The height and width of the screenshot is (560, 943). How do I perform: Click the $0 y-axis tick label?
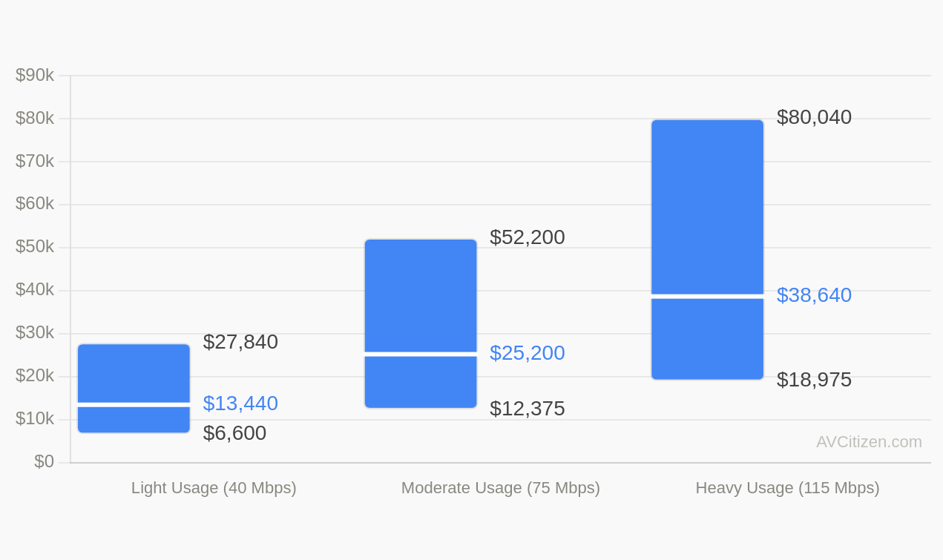click(x=44, y=461)
